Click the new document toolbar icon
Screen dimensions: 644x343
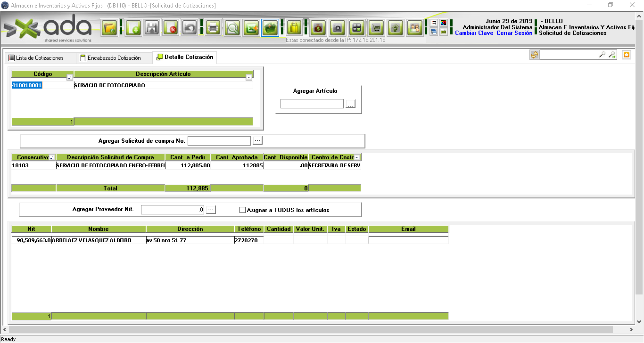click(x=133, y=28)
